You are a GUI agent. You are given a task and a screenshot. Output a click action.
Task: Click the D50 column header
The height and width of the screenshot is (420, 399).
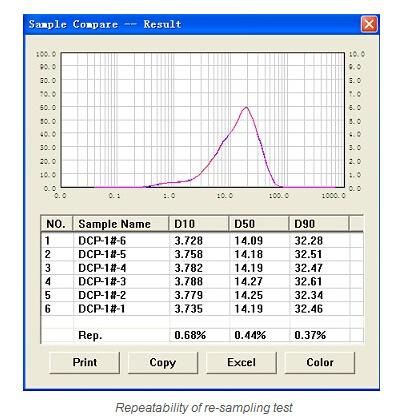(x=259, y=224)
